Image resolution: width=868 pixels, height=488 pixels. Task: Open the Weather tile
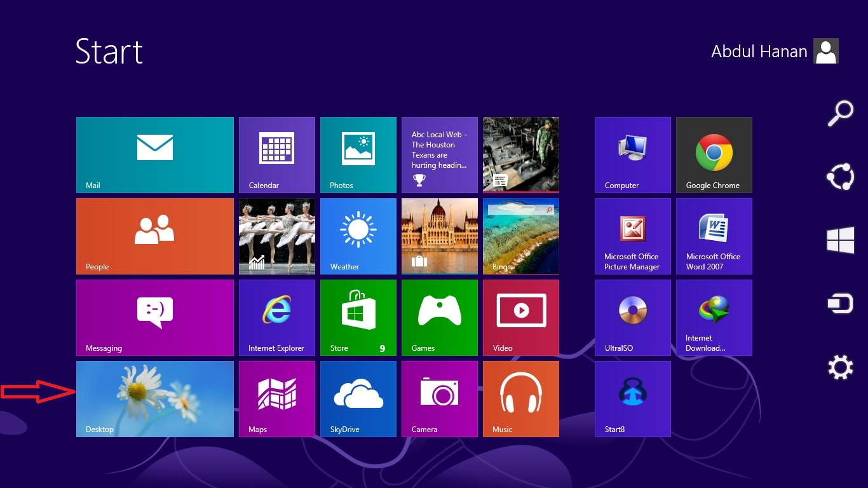point(358,236)
